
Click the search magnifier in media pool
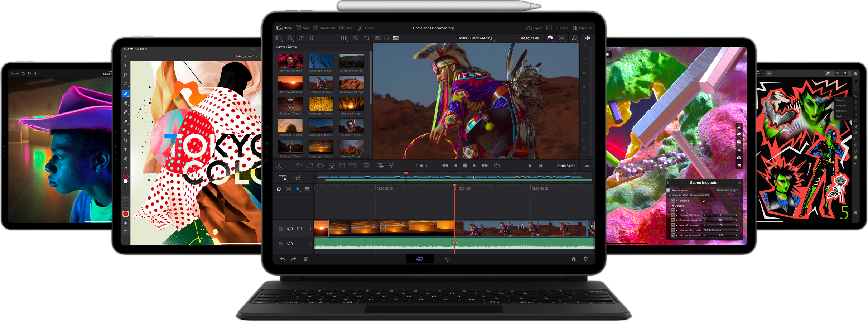[x=356, y=38]
